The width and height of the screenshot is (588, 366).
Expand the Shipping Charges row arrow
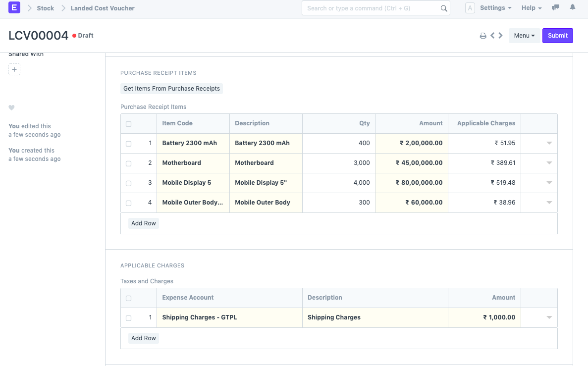coord(549,317)
